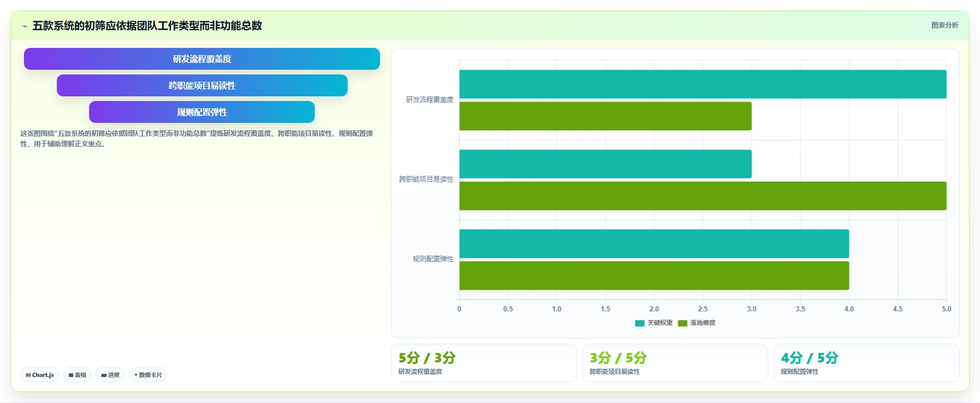Viewport: 980px width, 403px height.
Task: Click the 5分 / 3分 score card
Action: pyautogui.click(x=484, y=363)
